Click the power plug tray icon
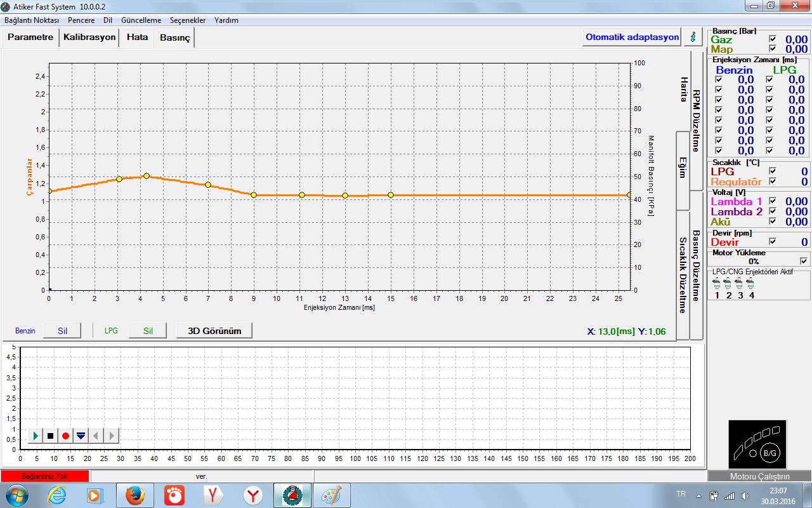The width and height of the screenshot is (812, 508). click(714, 495)
